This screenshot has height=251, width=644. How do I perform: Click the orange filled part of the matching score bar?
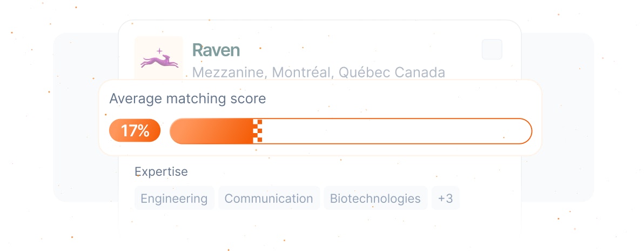tap(212, 131)
